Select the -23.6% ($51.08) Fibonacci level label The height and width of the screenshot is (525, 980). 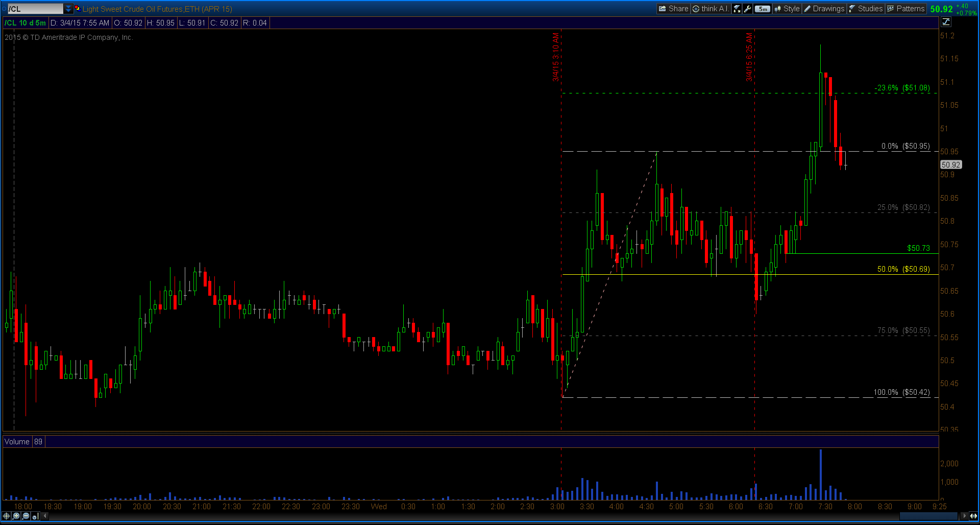902,88
